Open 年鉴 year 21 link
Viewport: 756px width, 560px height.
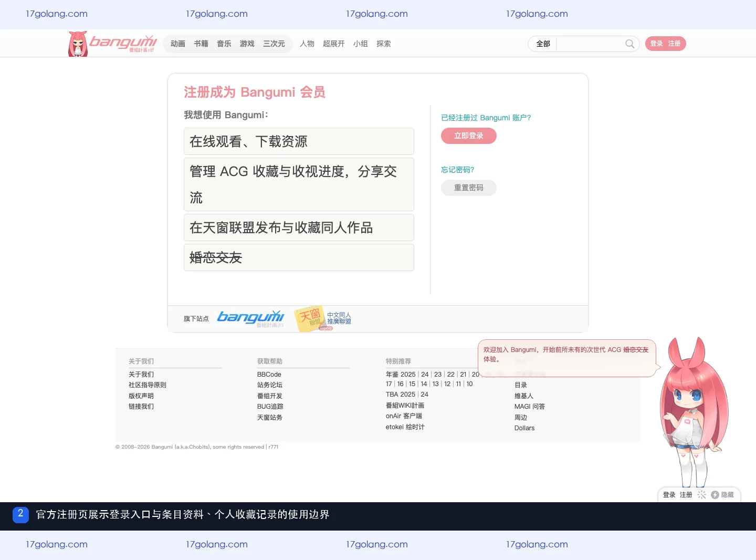[x=463, y=375]
